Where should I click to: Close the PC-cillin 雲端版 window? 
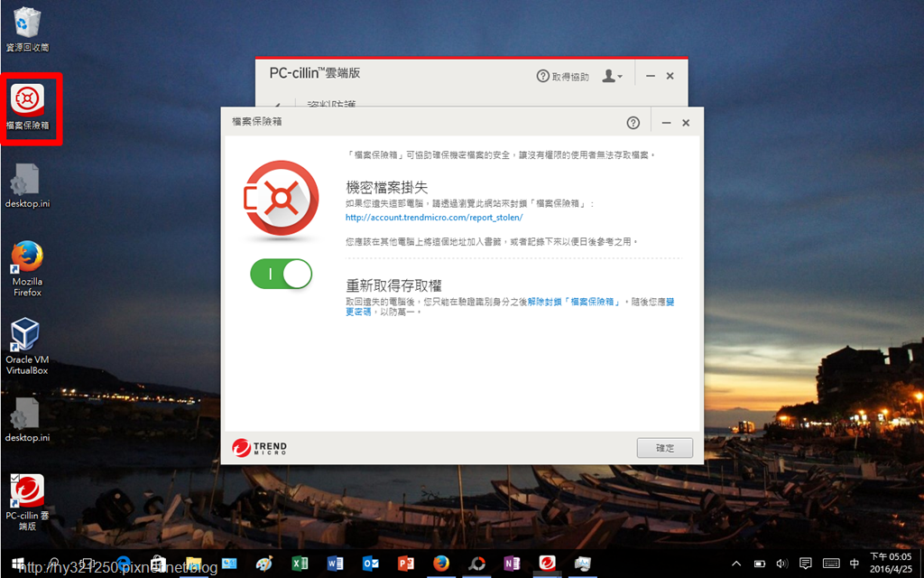tap(670, 76)
